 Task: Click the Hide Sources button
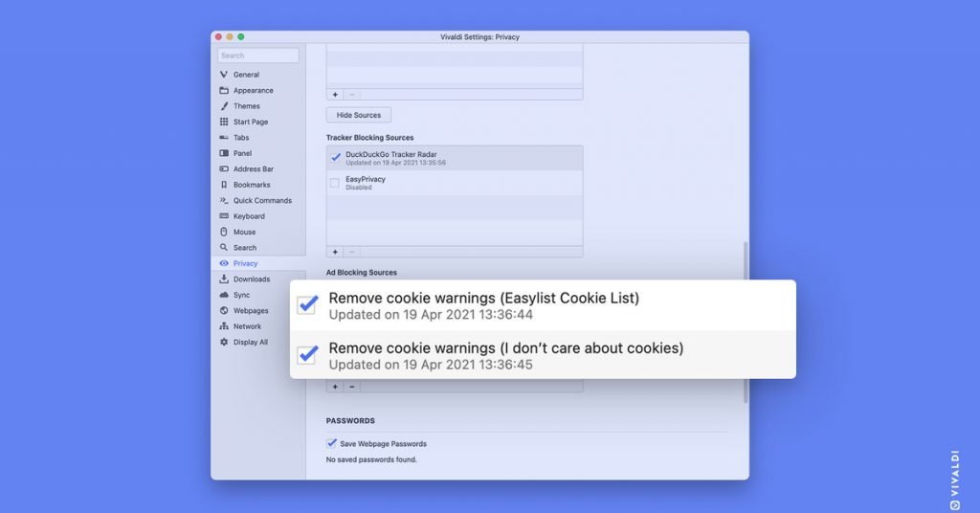(x=359, y=115)
